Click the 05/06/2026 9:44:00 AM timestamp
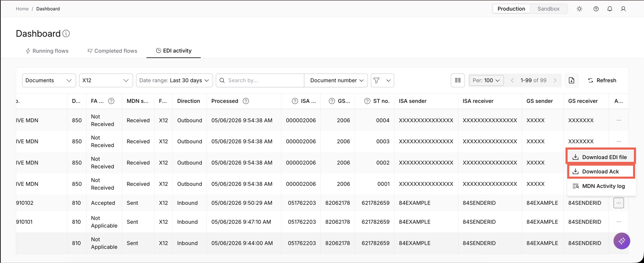Viewport: 644px width, 263px height. pyautogui.click(x=242, y=243)
